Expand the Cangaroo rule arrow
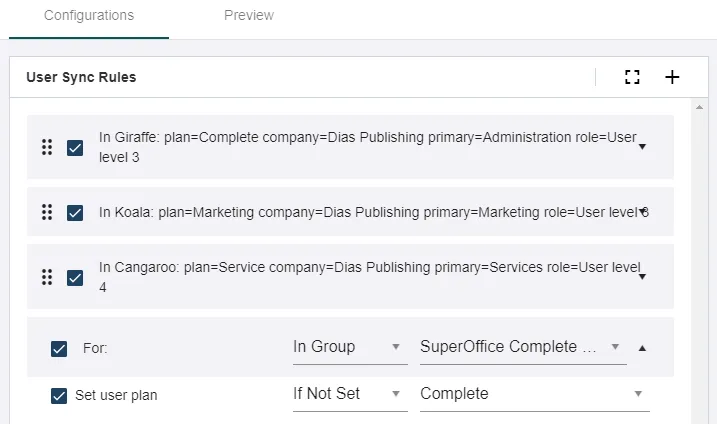The width and height of the screenshot is (717, 424). pyautogui.click(x=642, y=277)
